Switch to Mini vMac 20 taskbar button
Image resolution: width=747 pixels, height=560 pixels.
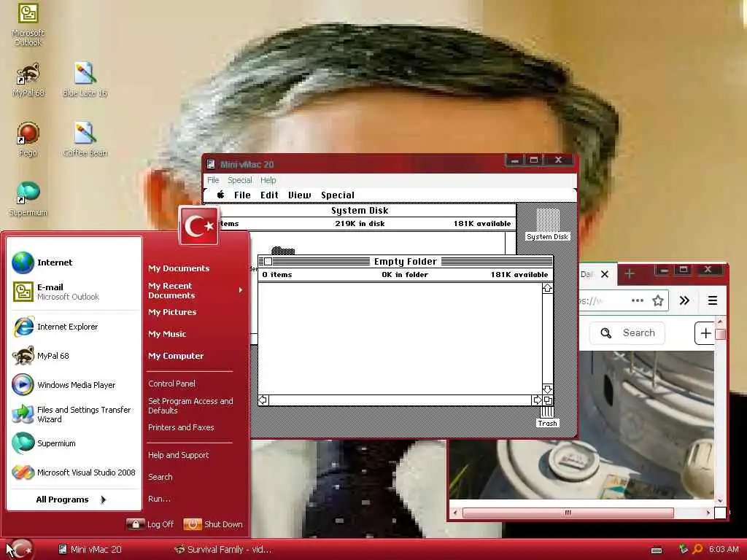coord(90,549)
